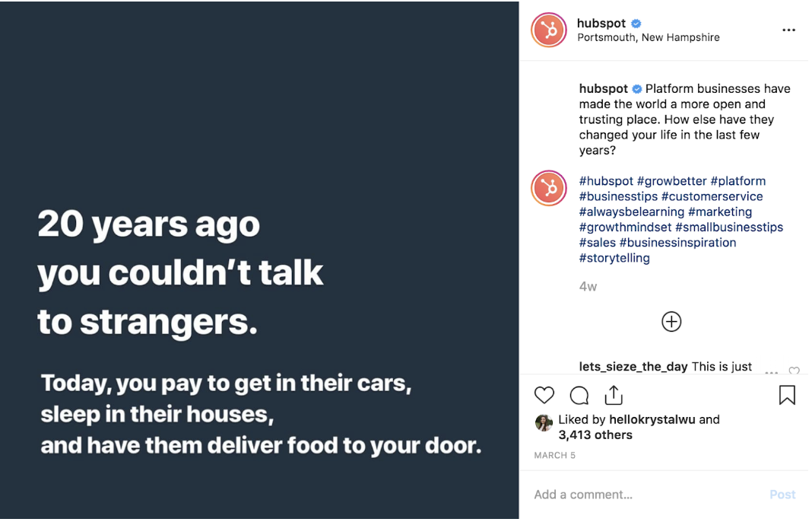Viewport: 812px width, 522px height.
Task: Click the HubSpot avatar beside the caption
Action: tap(549, 189)
